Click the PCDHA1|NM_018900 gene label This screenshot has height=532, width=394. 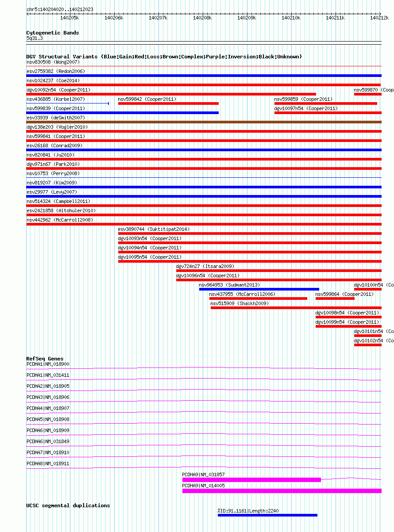tap(48, 364)
